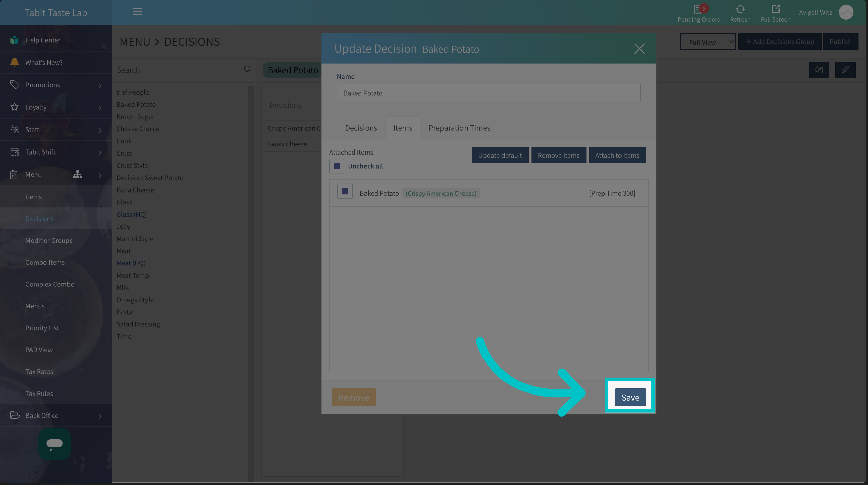Image resolution: width=868 pixels, height=485 pixels.
Task: Toggle the hamburger menu icon
Action: (x=137, y=12)
